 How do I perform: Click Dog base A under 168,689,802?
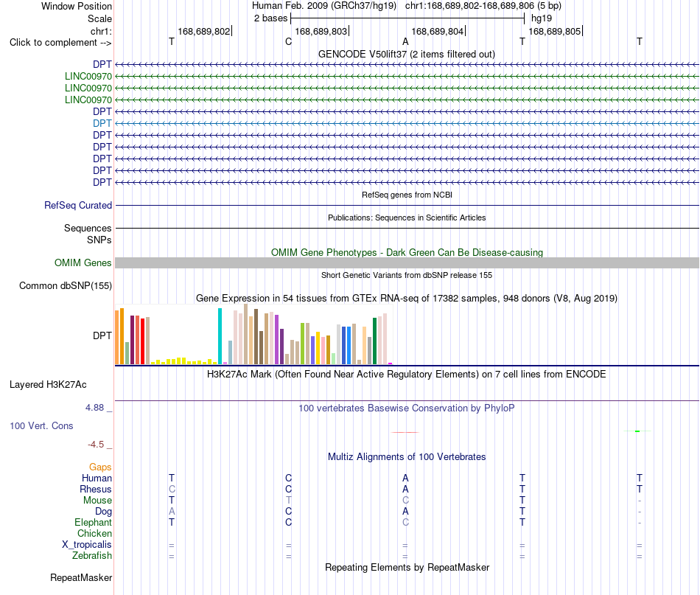(172, 512)
